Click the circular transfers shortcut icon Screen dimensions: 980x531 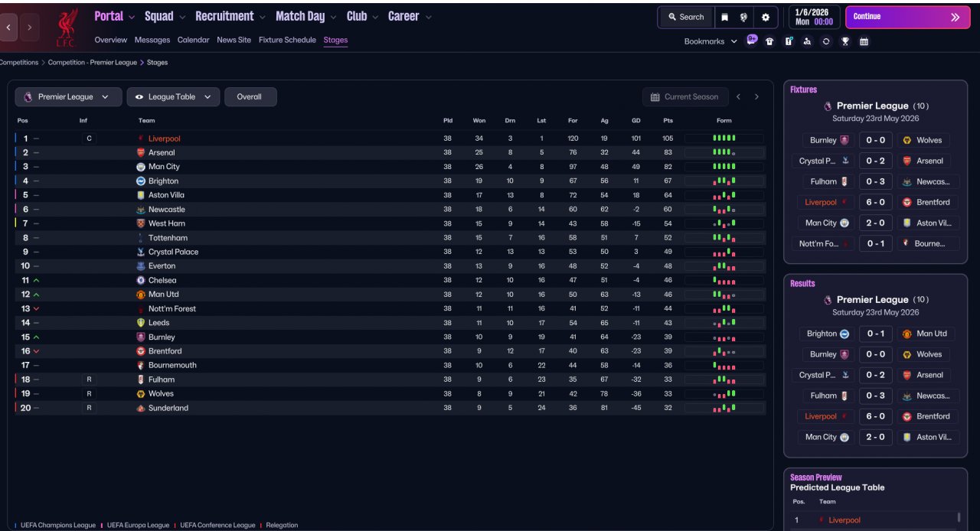[x=826, y=41]
